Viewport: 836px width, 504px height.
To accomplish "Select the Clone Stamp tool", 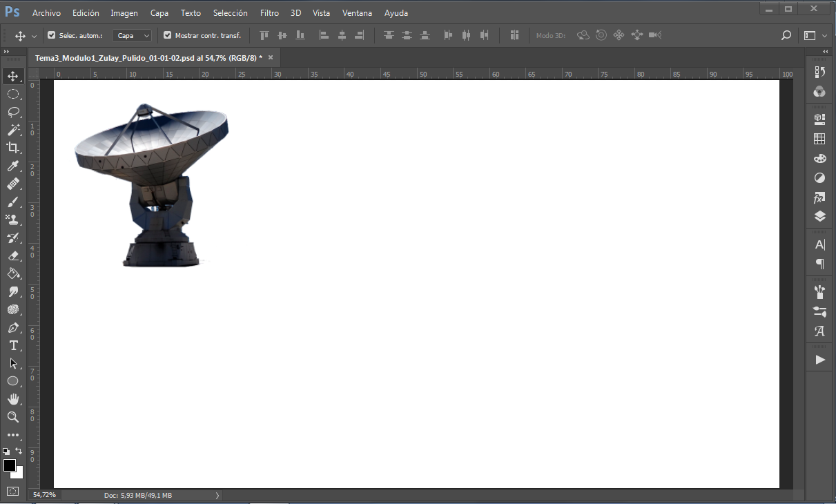I will [13, 220].
